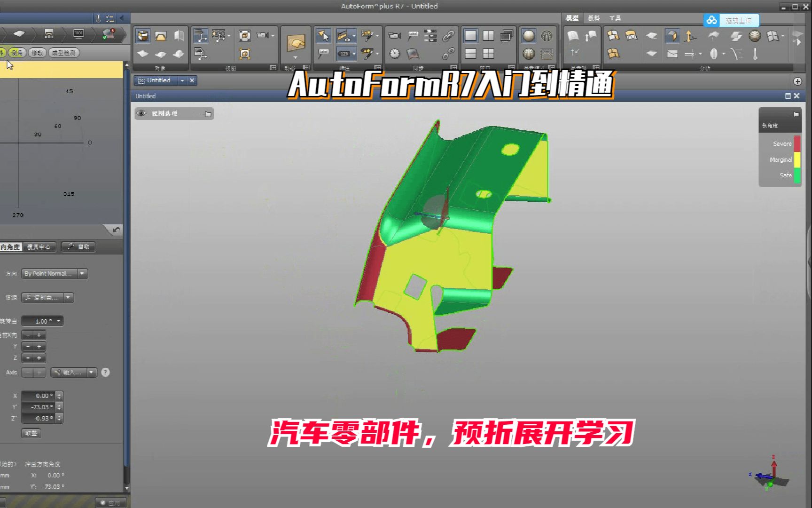Screen dimensions: 812x508
Task: Select wireframe sphere display mode
Action: (x=547, y=36)
